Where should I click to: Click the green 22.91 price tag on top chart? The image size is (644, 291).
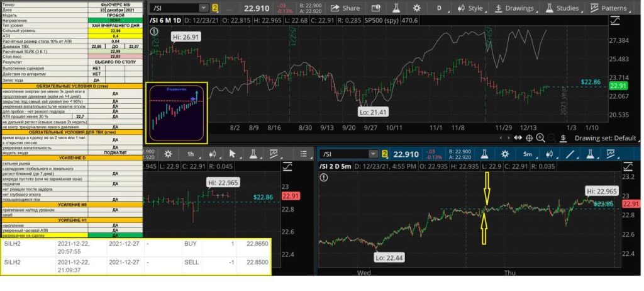pos(618,86)
